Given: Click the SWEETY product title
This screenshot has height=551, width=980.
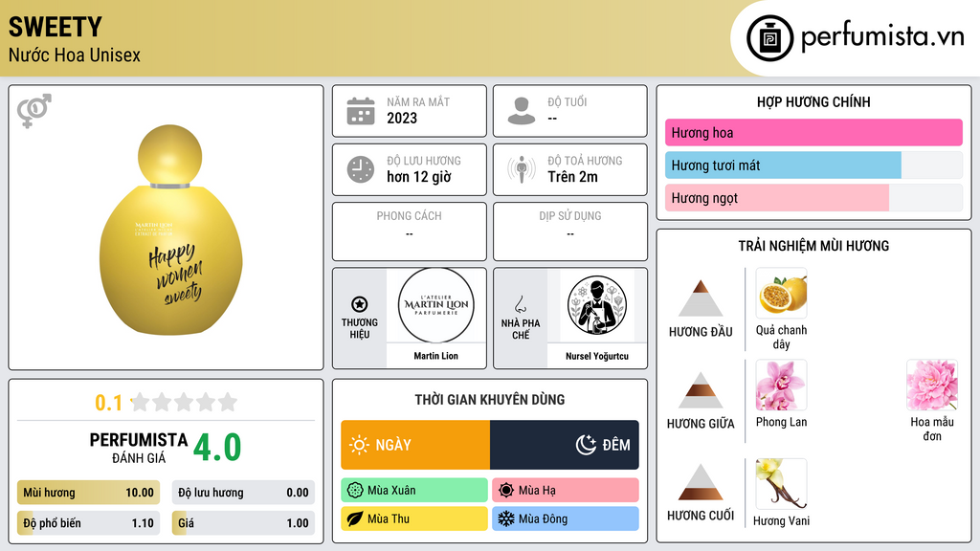Looking at the screenshot, I should (x=55, y=27).
